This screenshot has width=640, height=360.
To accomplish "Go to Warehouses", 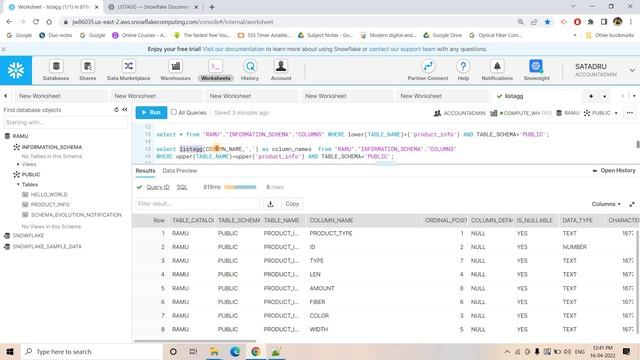I will pos(175,70).
